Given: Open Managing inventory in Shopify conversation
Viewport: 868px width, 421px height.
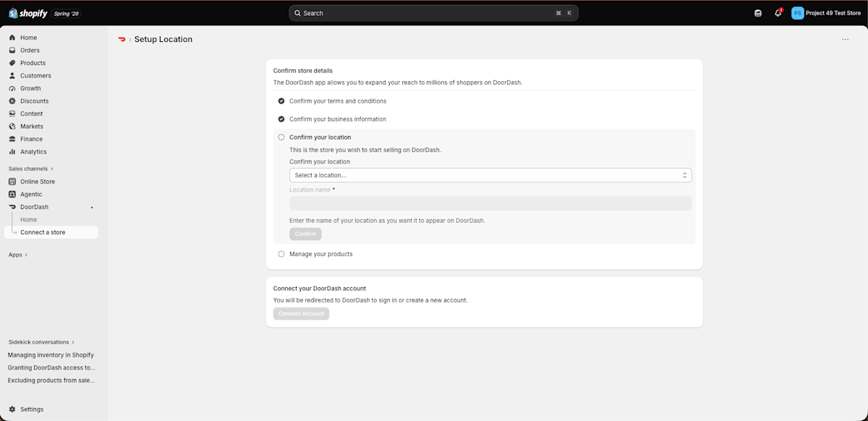Looking at the screenshot, I should 51,355.
